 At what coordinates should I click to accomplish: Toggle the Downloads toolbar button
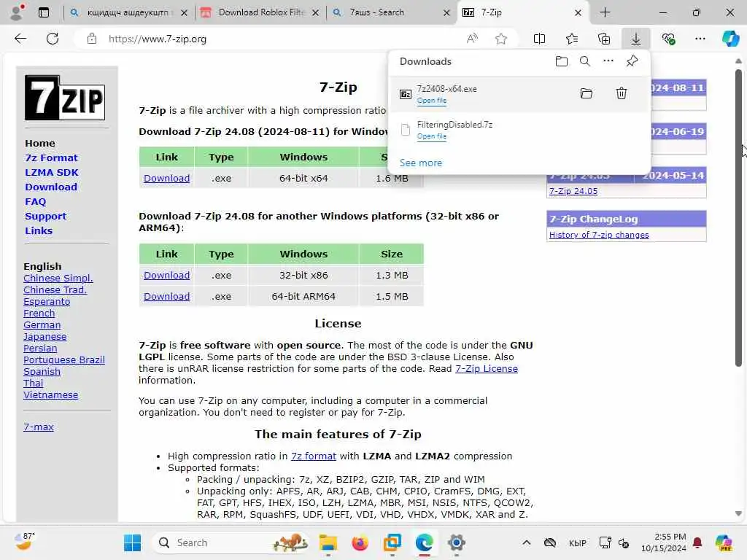click(x=636, y=39)
